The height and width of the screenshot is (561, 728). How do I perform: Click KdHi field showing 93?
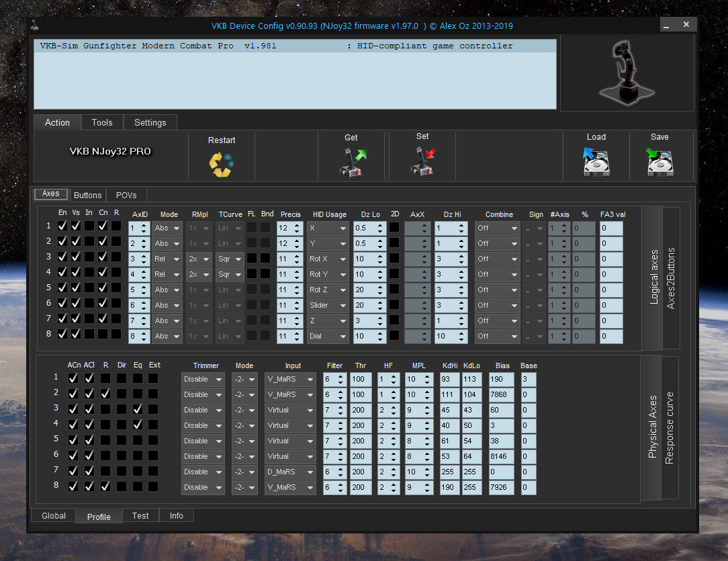pos(449,380)
